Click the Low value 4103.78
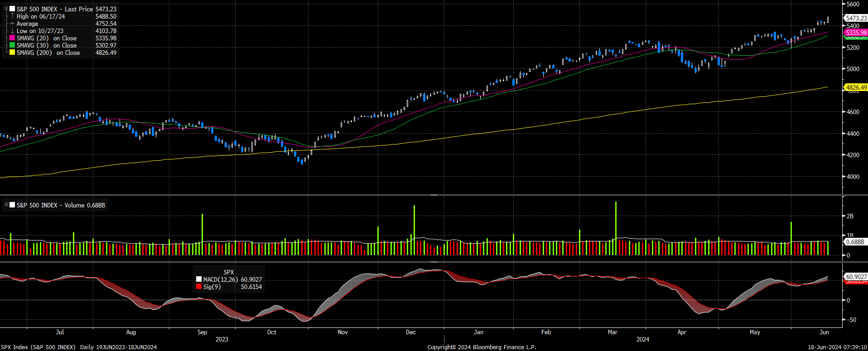The image size is (868, 351). pos(106,31)
